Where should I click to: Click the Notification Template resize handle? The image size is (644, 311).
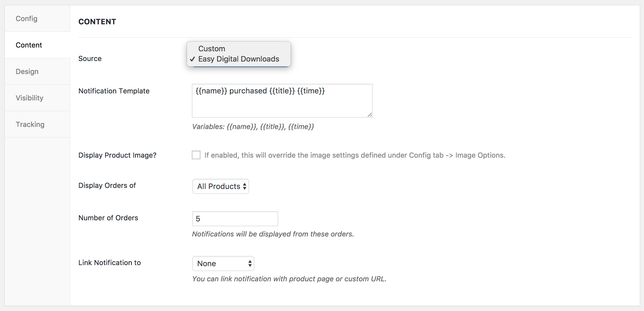point(370,115)
